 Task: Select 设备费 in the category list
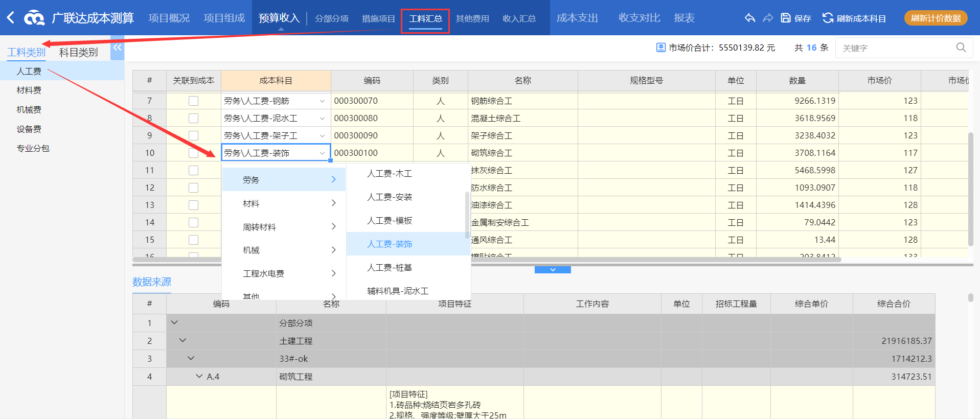point(62,129)
